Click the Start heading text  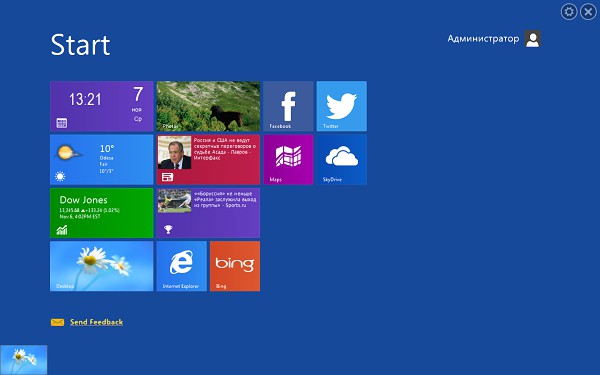click(x=80, y=45)
